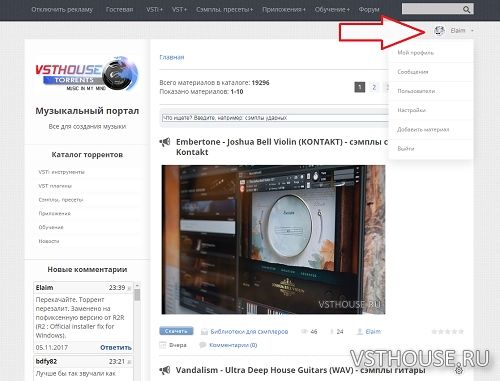Select Сообщения from user menu
The width and height of the screenshot is (500, 381).
click(413, 72)
